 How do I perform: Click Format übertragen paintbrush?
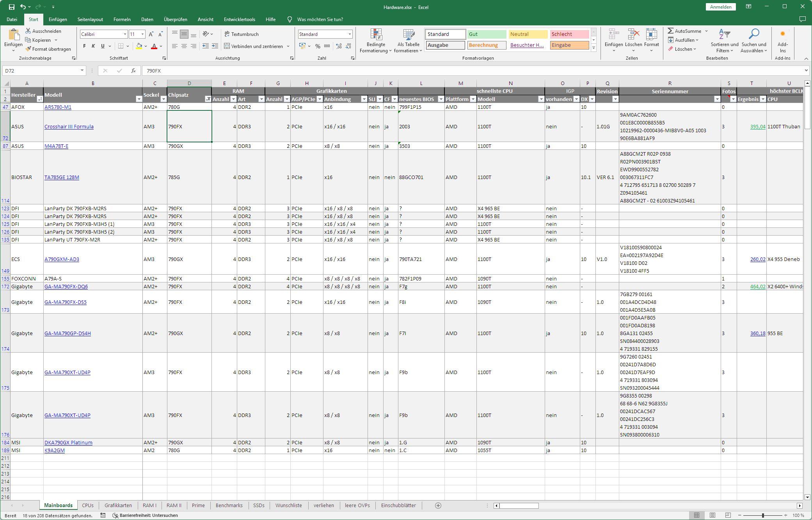click(28, 49)
